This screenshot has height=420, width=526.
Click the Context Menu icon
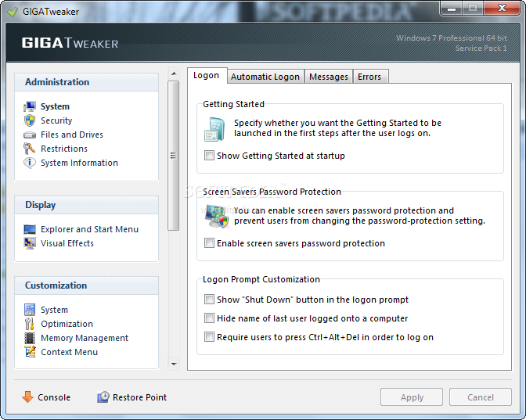pyautogui.click(x=30, y=352)
